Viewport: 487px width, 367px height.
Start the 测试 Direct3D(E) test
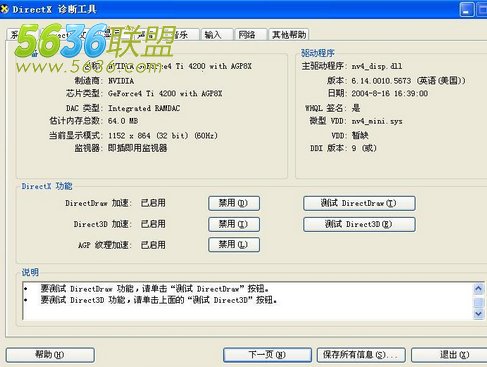coord(359,224)
